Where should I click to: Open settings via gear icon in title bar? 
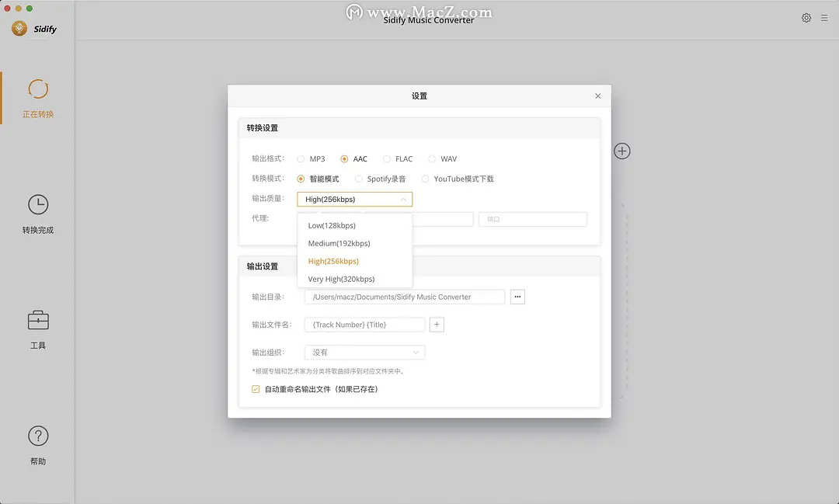click(806, 18)
